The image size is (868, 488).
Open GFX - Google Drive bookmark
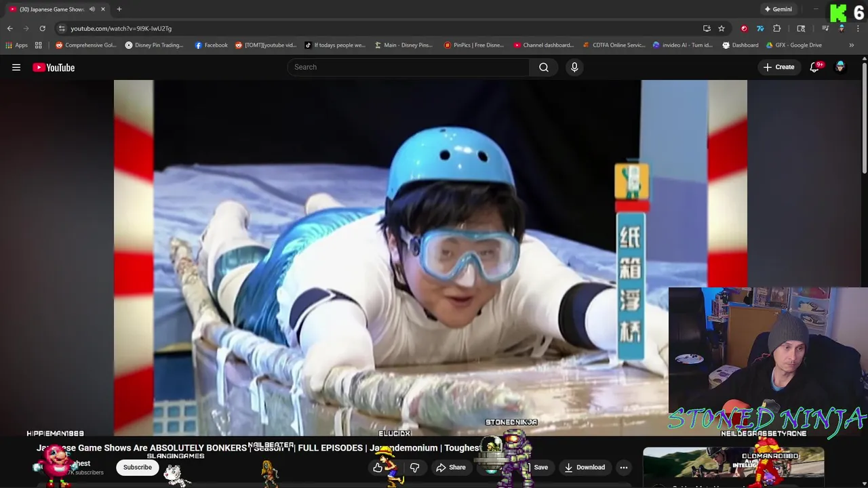pos(794,45)
